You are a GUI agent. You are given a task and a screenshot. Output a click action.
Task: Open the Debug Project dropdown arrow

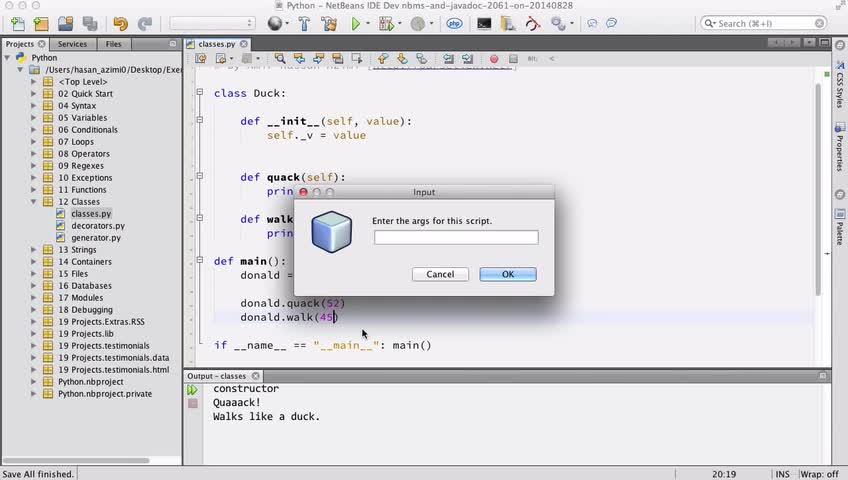[x=400, y=23]
